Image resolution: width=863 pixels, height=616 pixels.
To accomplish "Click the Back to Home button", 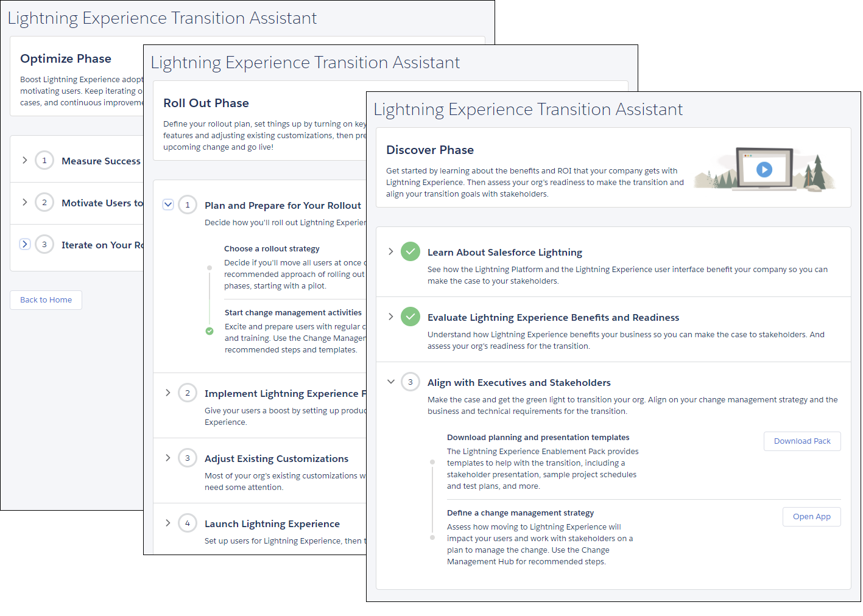I will 46,299.
